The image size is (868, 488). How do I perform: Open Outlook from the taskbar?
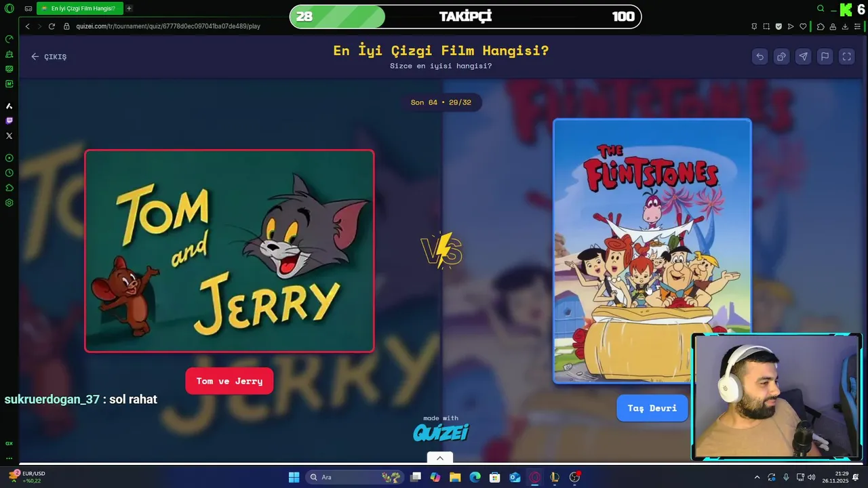point(515,477)
